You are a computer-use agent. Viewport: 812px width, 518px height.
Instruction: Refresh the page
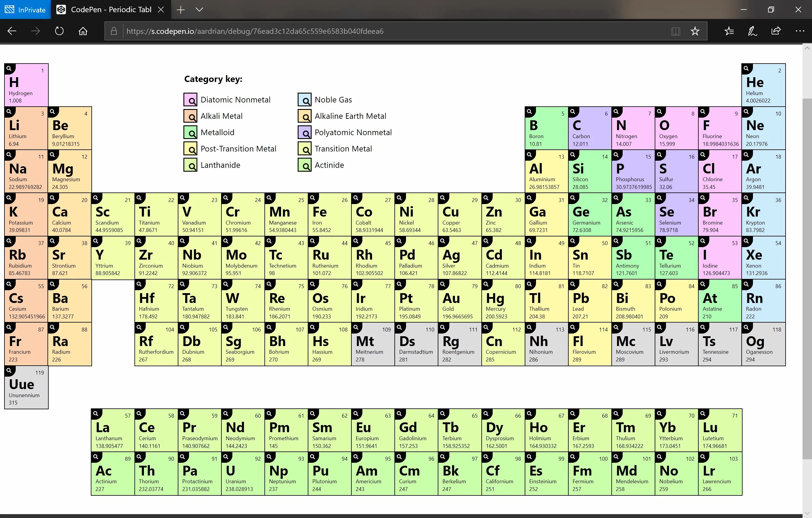[x=59, y=31]
